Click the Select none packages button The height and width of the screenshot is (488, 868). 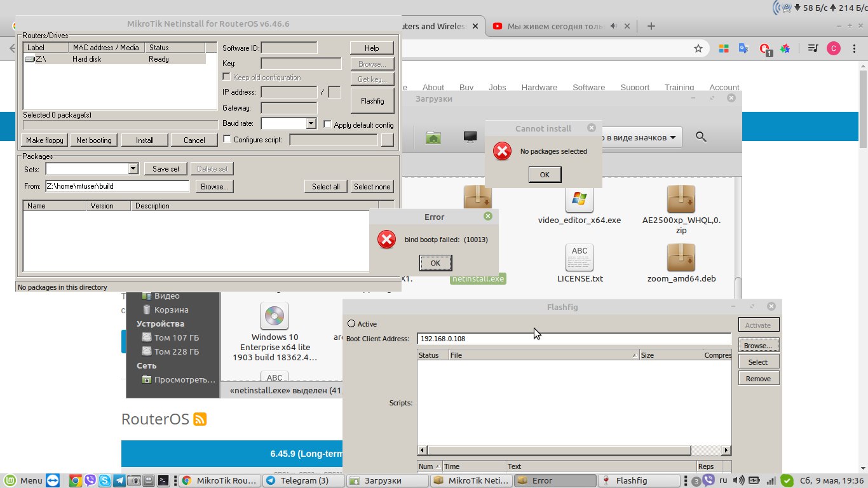[x=372, y=186]
